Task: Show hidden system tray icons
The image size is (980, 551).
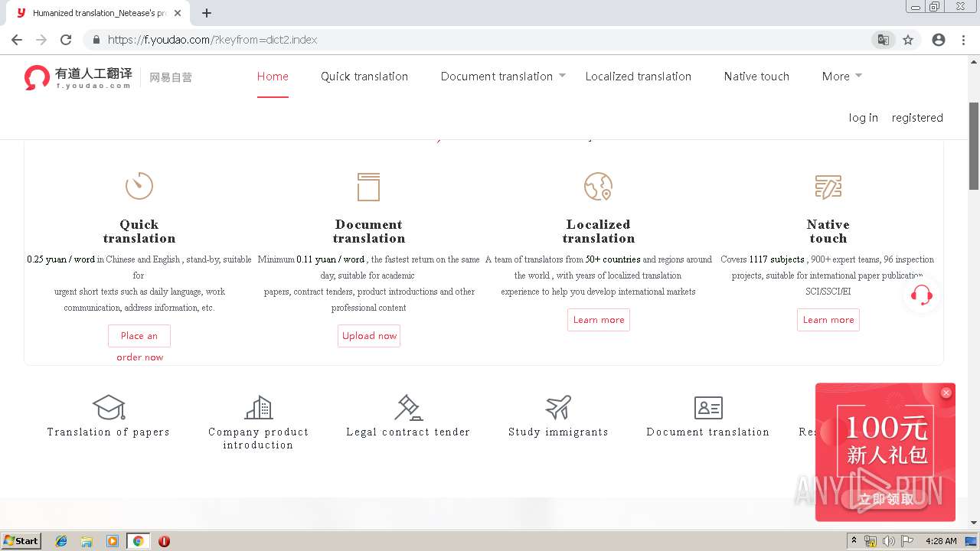Action: [x=854, y=541]
